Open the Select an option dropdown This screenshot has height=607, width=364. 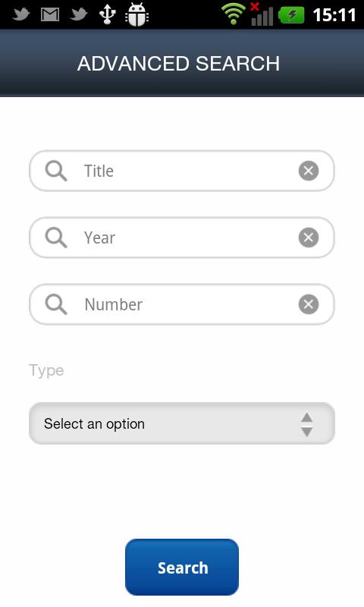point(182,423)
